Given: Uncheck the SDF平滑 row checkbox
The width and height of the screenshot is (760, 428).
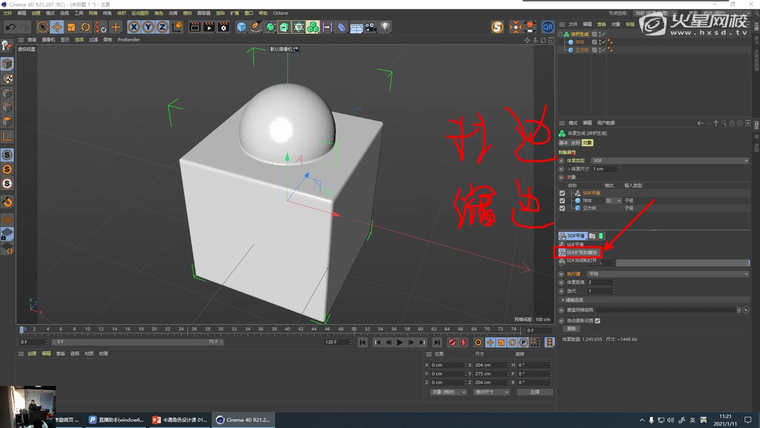Looking at the screenshot, I should tap(563, 193).
